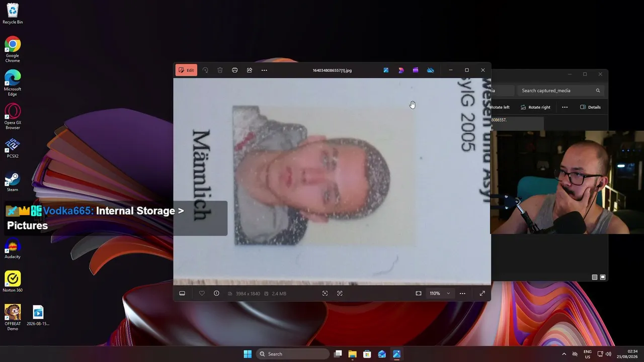Select the Opera GX Browser desktop icon
Viewport: 644px width, 362px height.
pyautogui.click(x=13, y=117)
